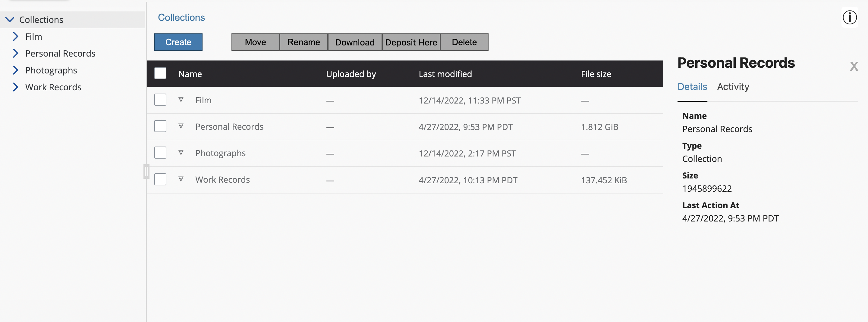Click the info icon at top right
Screen dimensions: 868x322
(850, 17)
